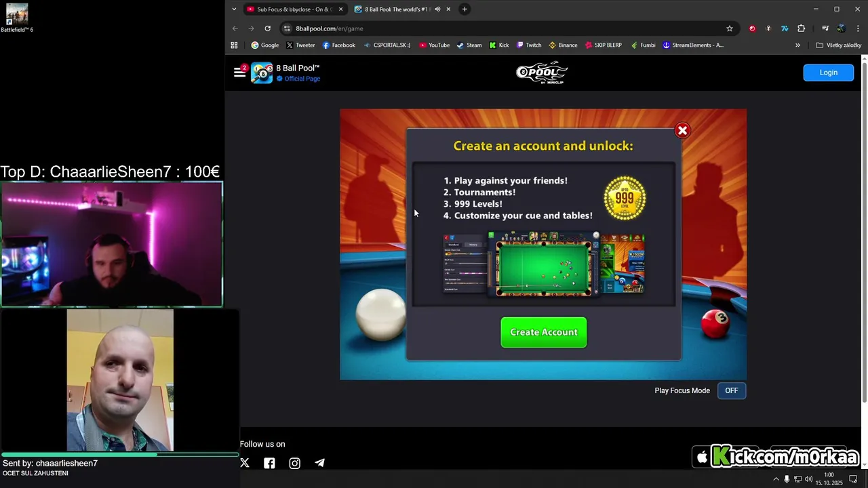Viewport: 868px width, 488px height.
Task: Open the Všetky záložky bookmarks folder
Action: coord(839,45)
